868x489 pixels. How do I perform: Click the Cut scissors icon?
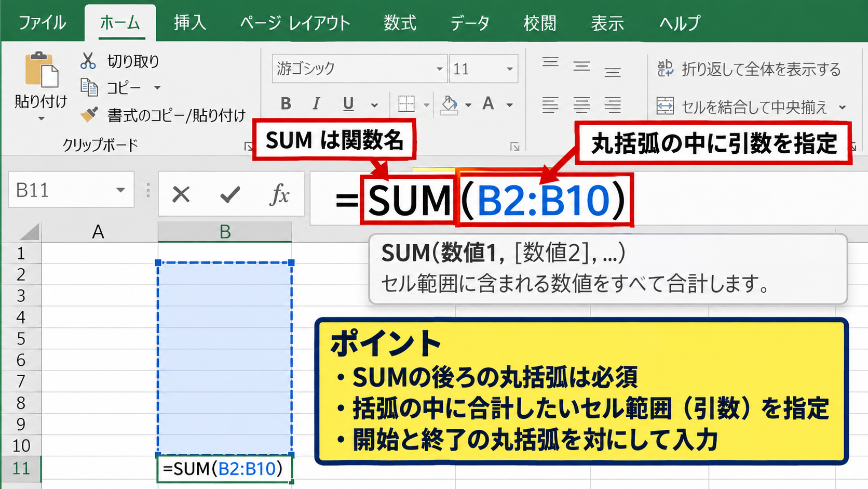88,61
